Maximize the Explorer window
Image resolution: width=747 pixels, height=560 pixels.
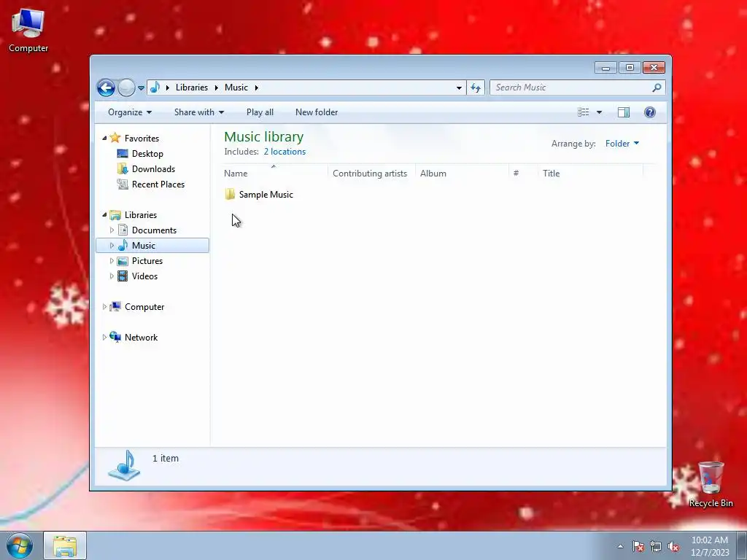[x=630, y=68]
